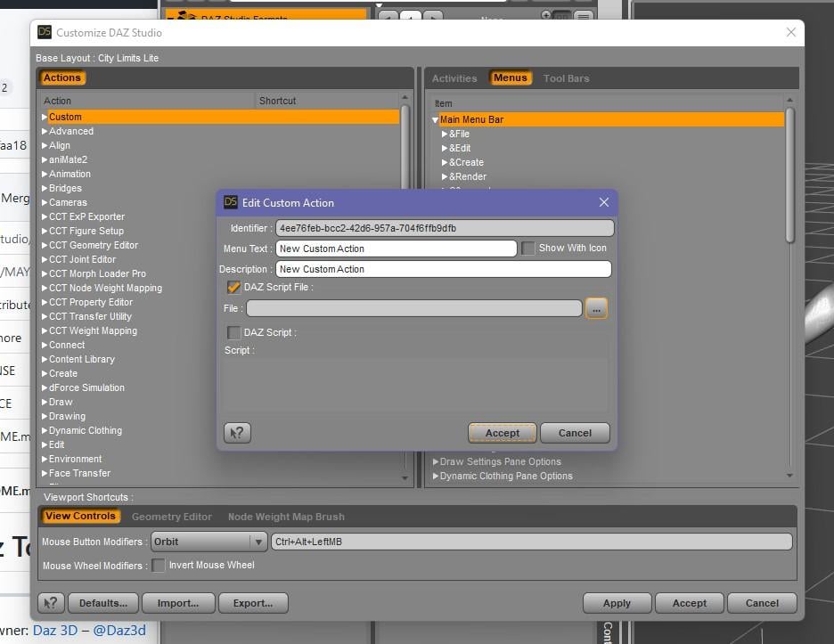Image resolution: width=834 pixels, height=644 pixels.
Task: Toggle the DAZ Script File checkbox
Action: (x=233, y=287)
